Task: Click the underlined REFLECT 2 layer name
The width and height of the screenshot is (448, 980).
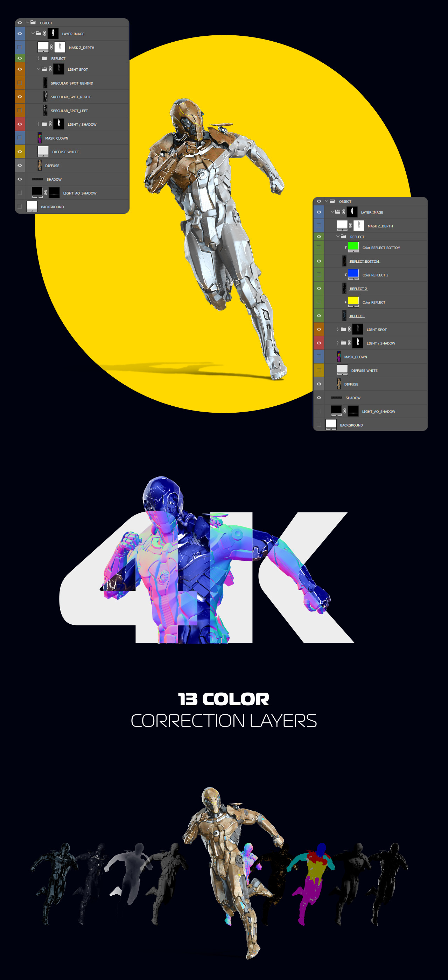Action: click(358, 289)
